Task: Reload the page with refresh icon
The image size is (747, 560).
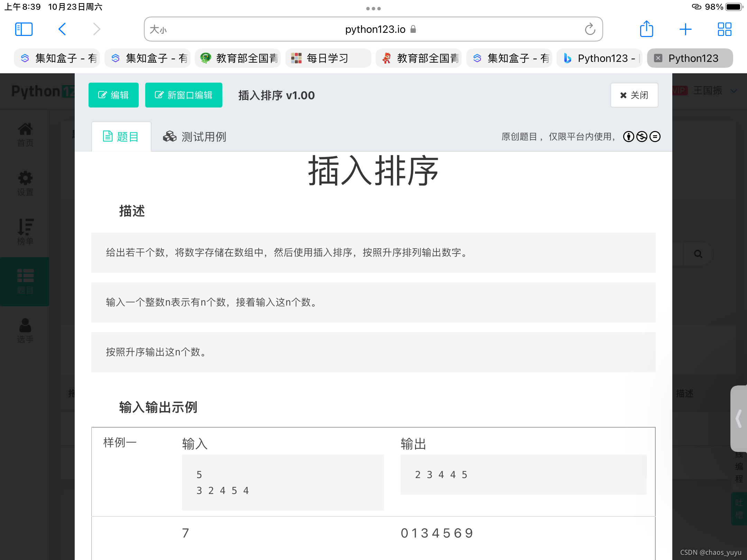Action: click(590, 29)
